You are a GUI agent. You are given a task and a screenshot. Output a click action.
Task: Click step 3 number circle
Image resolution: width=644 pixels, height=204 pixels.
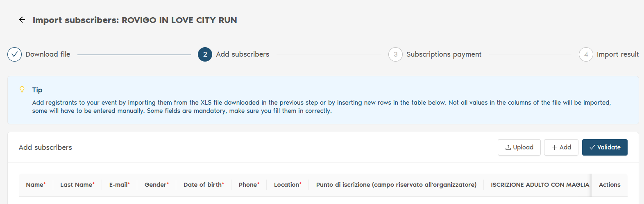[395, 54]
